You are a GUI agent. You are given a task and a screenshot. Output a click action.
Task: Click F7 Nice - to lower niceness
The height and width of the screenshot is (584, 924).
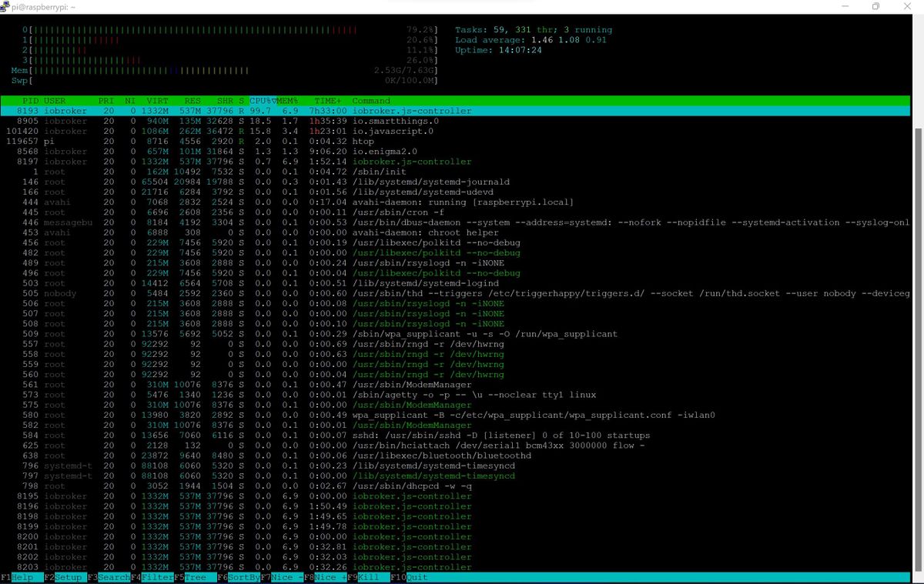point(282,578)
